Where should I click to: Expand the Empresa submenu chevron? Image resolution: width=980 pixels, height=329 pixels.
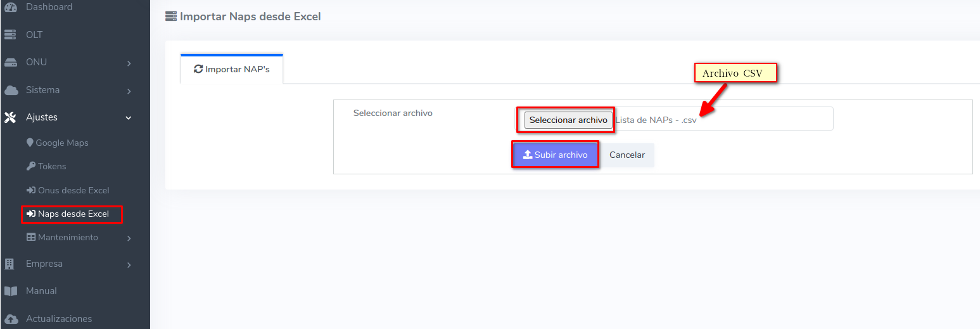[129, 265]
